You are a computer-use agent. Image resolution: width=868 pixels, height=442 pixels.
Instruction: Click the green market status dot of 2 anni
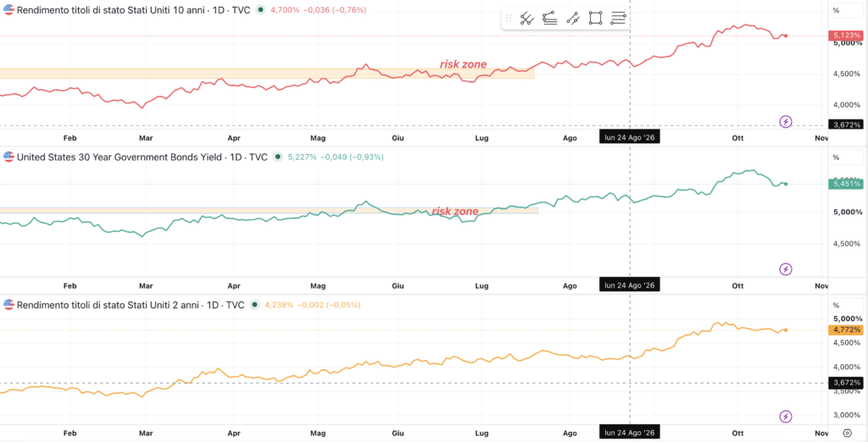[x=255, y=304]
